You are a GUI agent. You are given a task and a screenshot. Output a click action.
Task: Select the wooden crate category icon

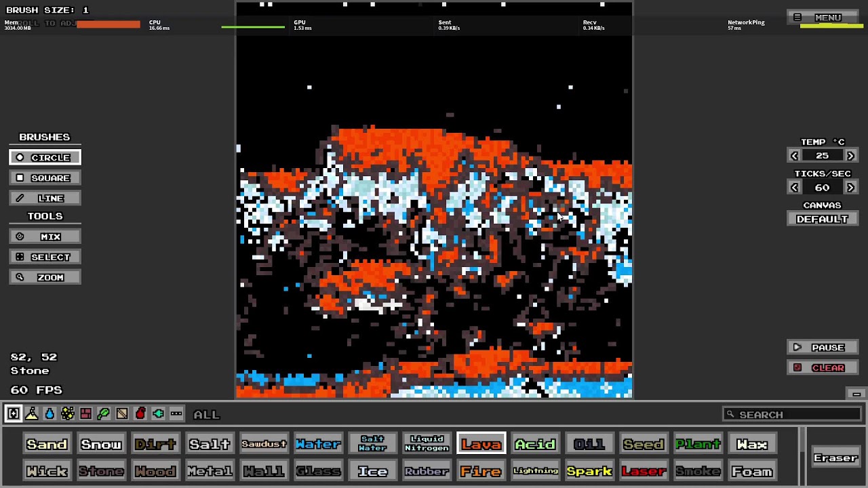122,413
